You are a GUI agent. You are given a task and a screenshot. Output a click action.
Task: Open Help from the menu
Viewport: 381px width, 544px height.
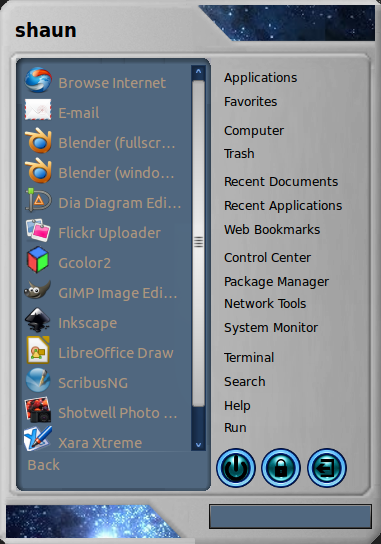click(x=237, y=406)
